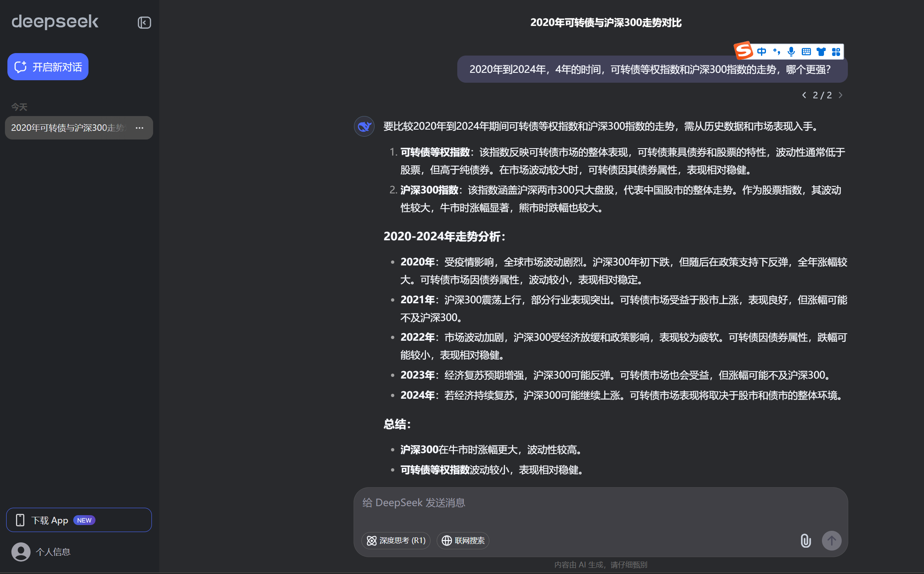Open options menu for conversation item
The image size is (924, 574).
tap(140, 128)
